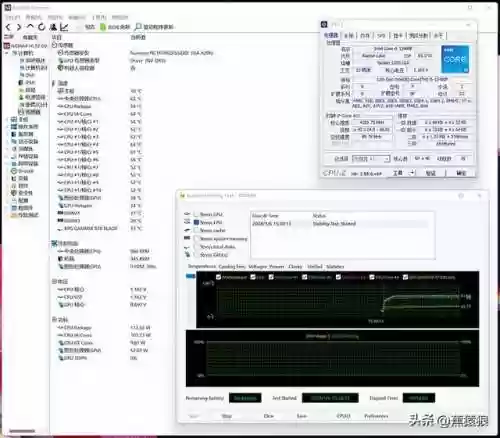
Task: Click the Network devices icon in tree
Action: coord(14,163)
